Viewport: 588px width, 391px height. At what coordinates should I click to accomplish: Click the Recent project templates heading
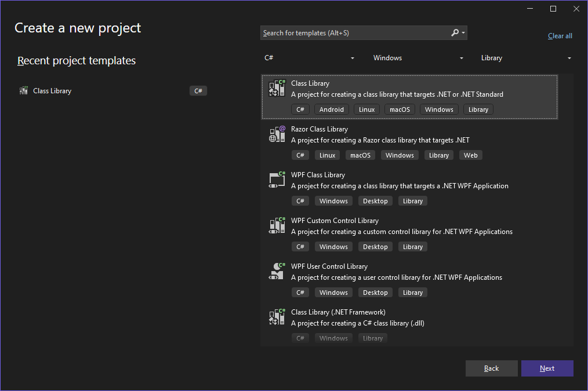(x=77, y=61)
